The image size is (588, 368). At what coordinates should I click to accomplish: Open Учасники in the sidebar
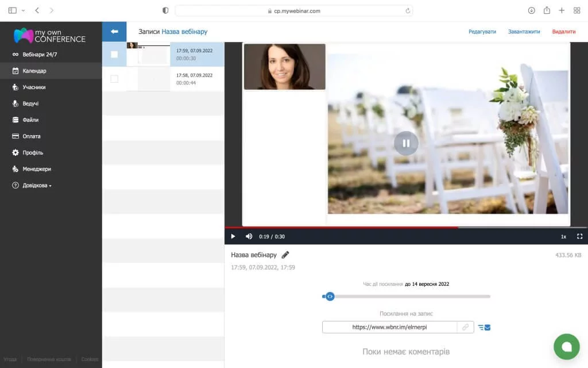[x=34, y=87]
